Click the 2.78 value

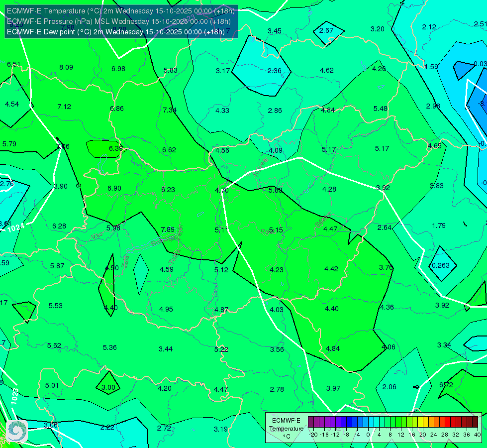click(x=277, y=389)
